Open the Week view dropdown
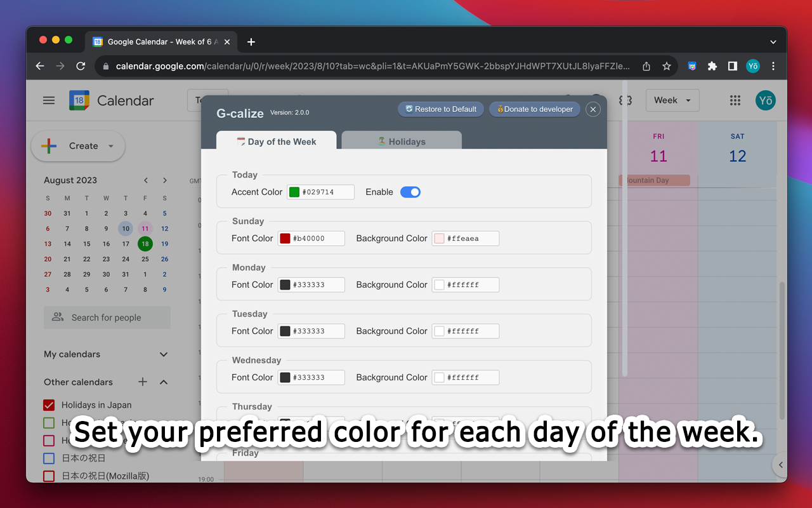 tap(672, 100)
